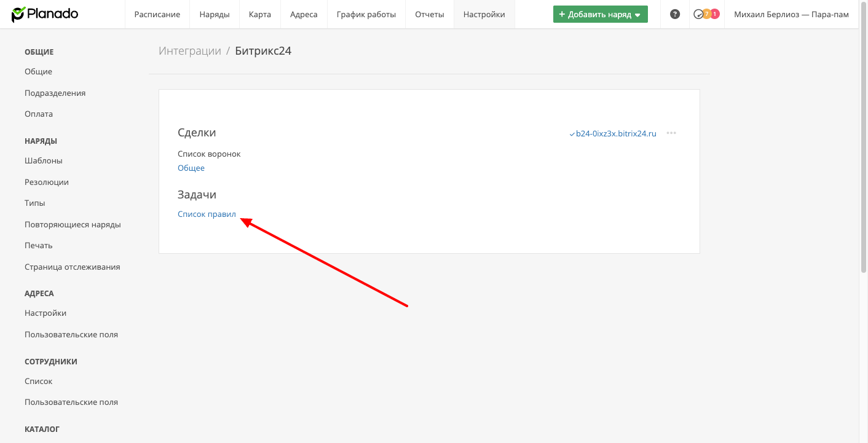Open the Расписание tab
This screenshot has height=443, width=868.
pos(157,14)
